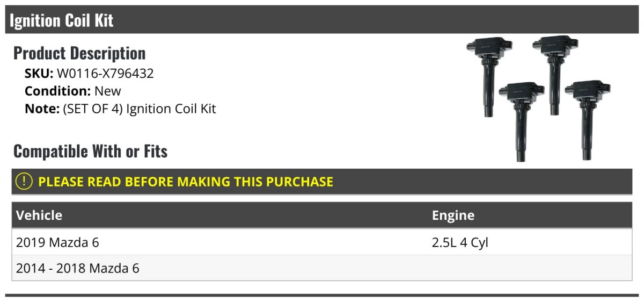Screen dimensions: 644x302
Task: Select the 2014 - 2018 Mazda 6 row
Action: pos(322,268)
